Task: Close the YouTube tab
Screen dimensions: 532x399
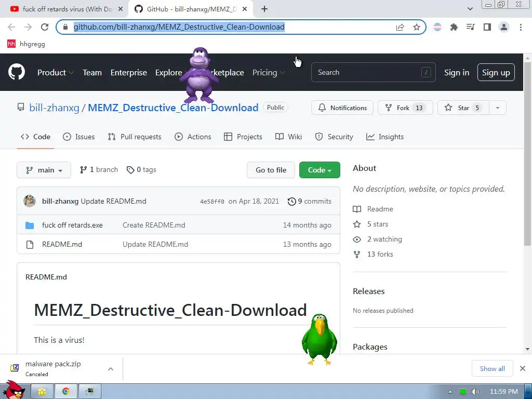Action: (x=121, y=9)
